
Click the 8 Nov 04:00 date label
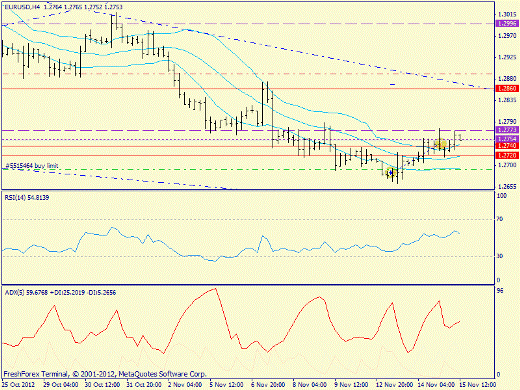click(310, 384)
